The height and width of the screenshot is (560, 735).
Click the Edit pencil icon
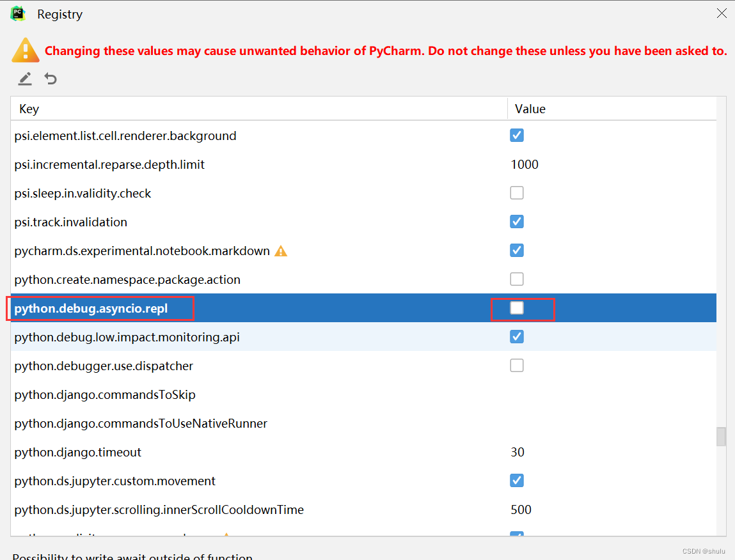click(25, 79)
